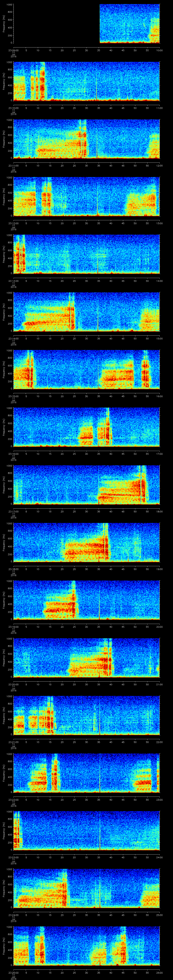Screen dimensions: 173x980
Task: Click the 21:00 end time label
Action: point(159,684)
